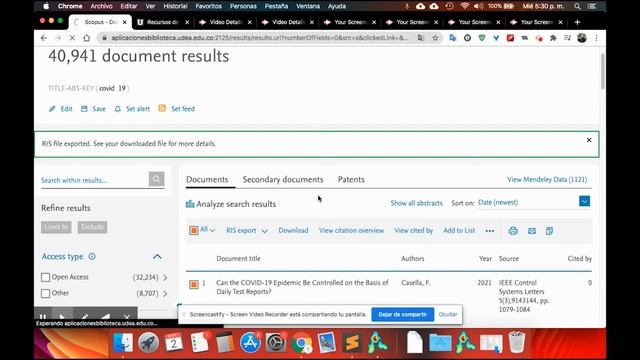Viewport: 640px width, 360px height.
Task: Click Save search link
Action: 93,109
